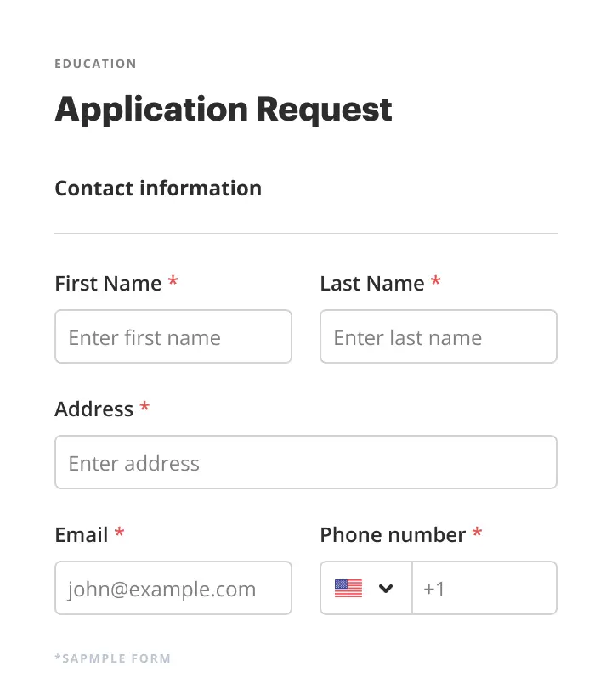The height and width of the screenshot is (700, 612).
Task: Focus the +1 phone number field
Action: point(484,589)
